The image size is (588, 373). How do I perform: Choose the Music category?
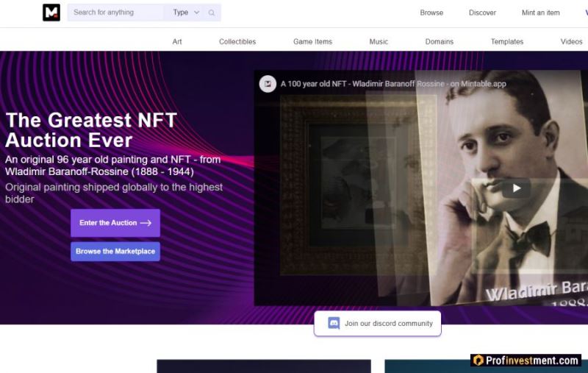click(379, 42)
